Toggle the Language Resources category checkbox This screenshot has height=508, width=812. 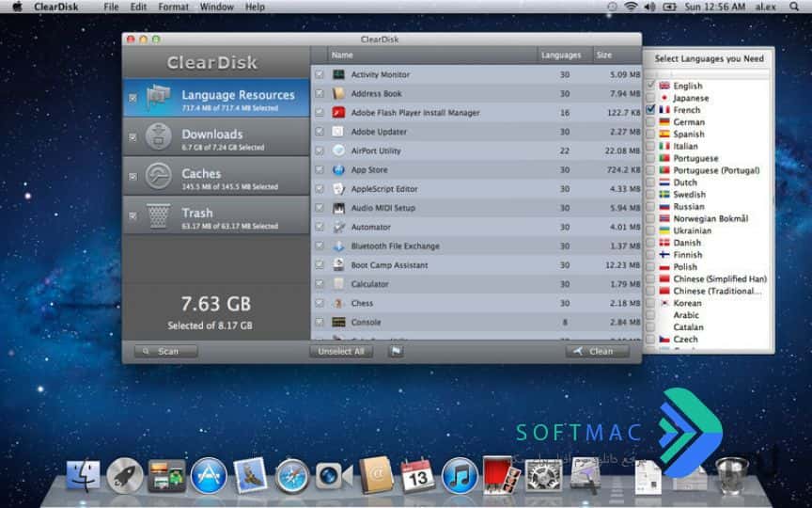point(133,98)
